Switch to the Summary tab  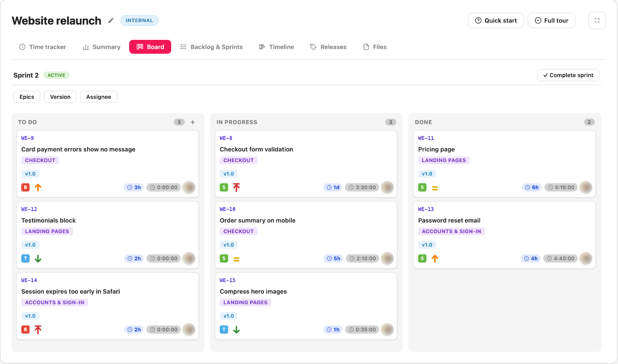tap(101, 47)
